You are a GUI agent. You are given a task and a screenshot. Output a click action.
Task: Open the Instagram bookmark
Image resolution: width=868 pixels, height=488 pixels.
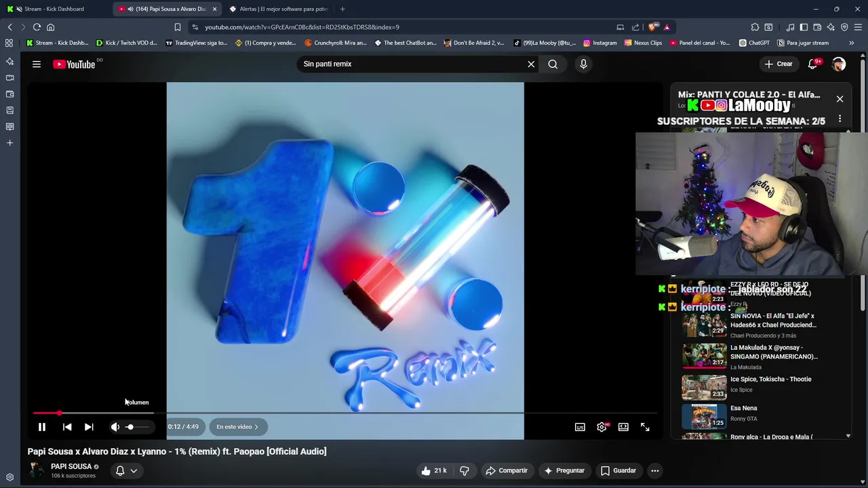(599, 43)
